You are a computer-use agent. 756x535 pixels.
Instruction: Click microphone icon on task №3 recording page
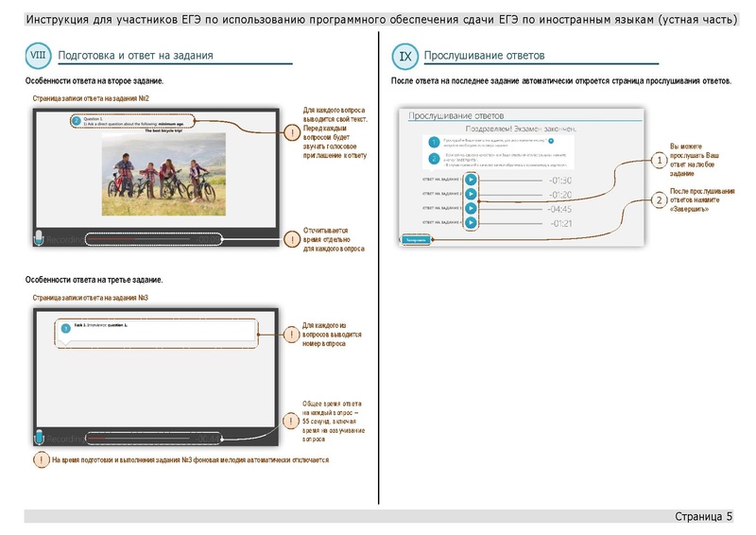40,438
